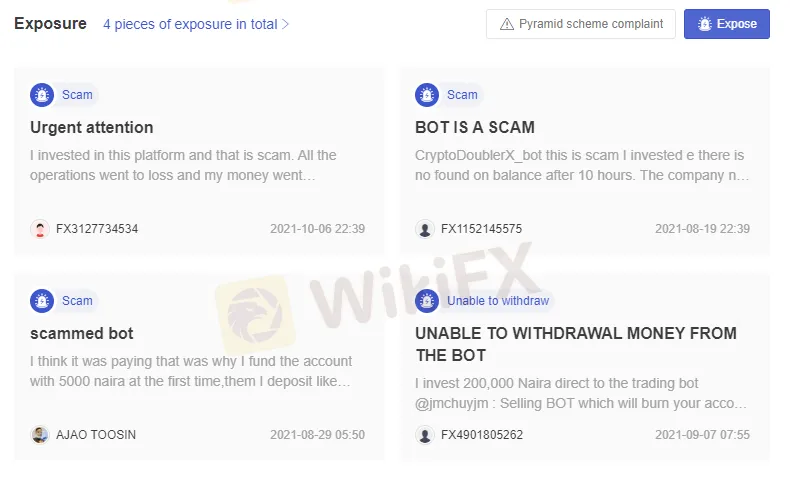
Task: Click the avatar of user FX3127734534
Action: point(40,229)
